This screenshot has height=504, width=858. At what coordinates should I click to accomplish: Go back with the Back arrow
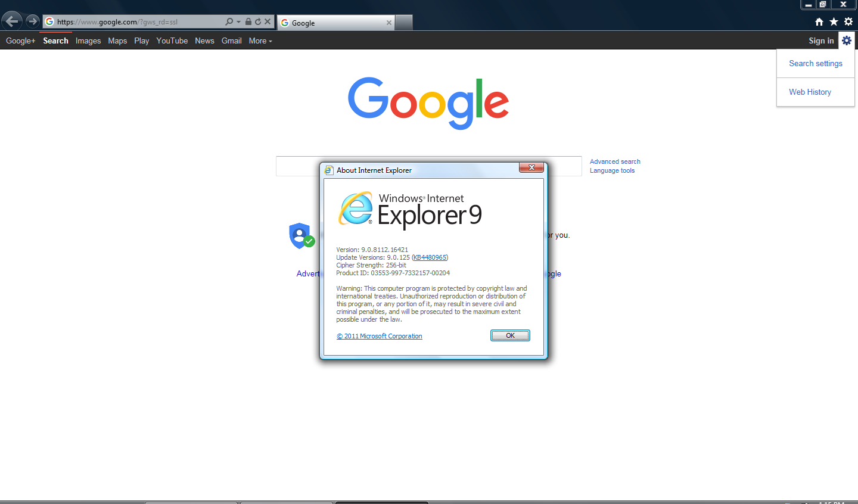pyautogui.click(x=12, y=21)
